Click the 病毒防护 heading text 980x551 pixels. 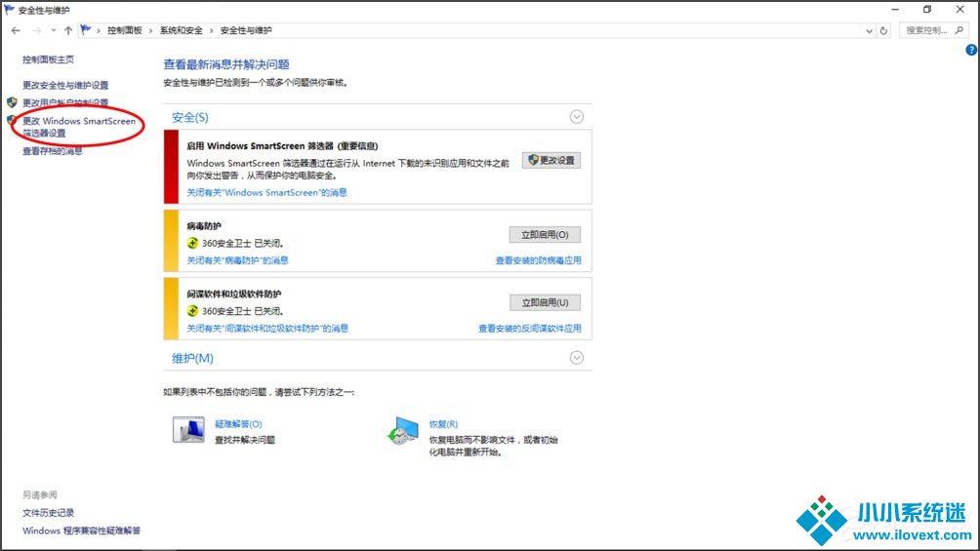[204, 226]
